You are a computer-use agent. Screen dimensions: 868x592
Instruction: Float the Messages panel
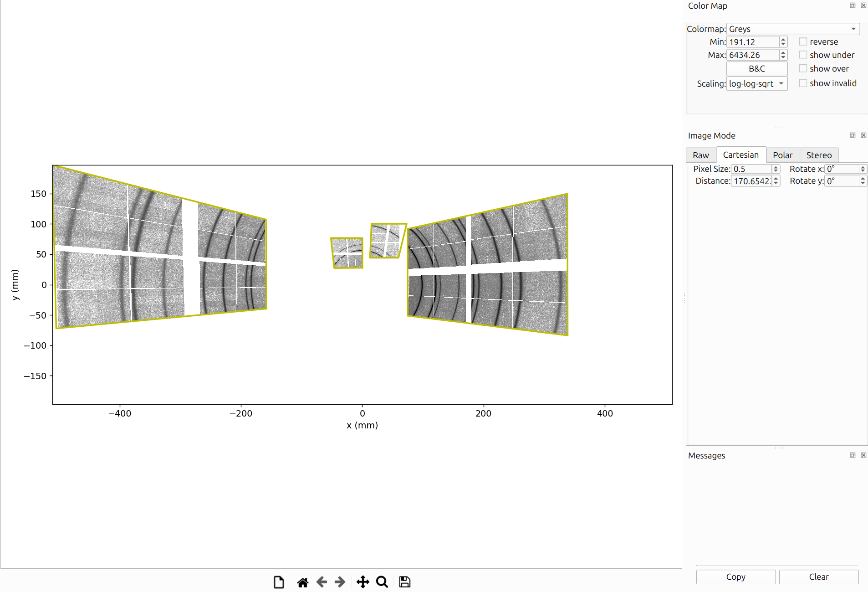coord(853,455)
